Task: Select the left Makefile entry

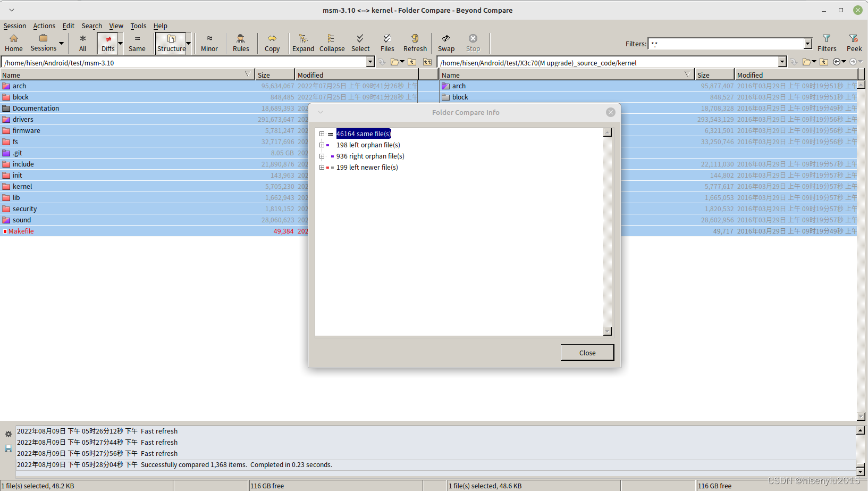Action: pos(21,231)
